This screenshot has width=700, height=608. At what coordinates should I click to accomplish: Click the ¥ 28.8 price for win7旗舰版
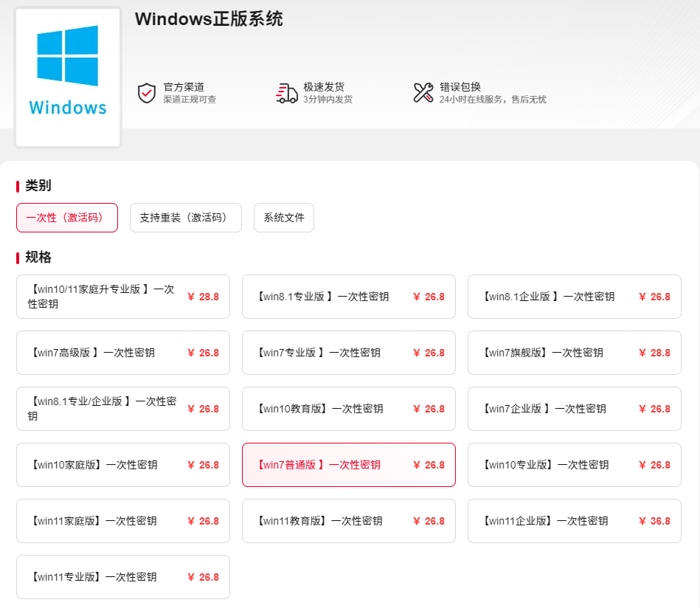pos(654,353)
